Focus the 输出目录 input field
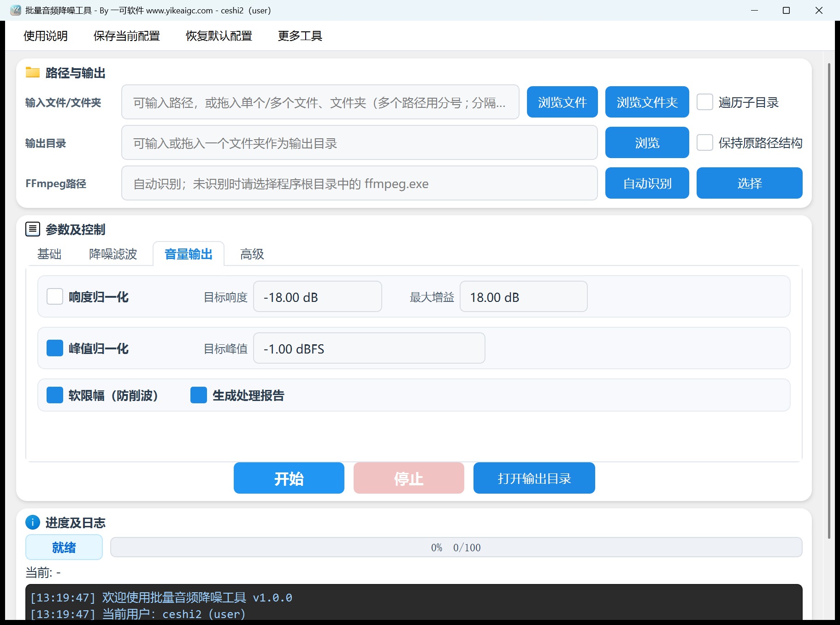 [x=360, y=142]
